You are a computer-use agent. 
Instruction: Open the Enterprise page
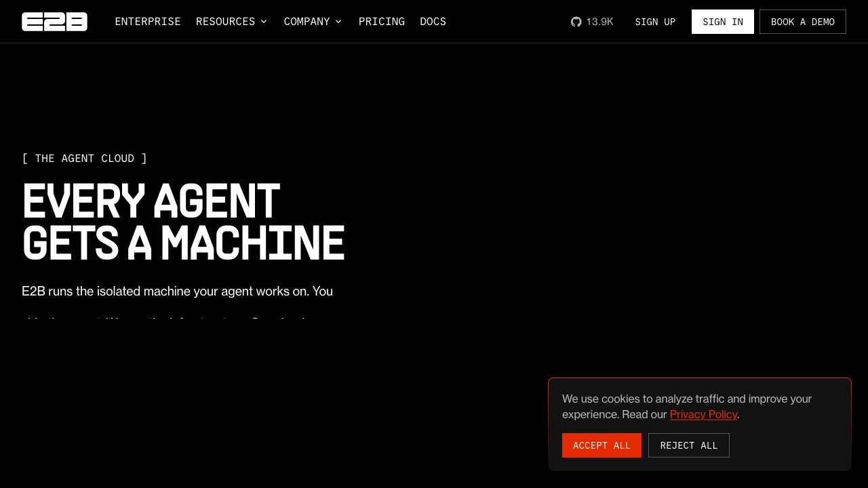pos(148,22)
